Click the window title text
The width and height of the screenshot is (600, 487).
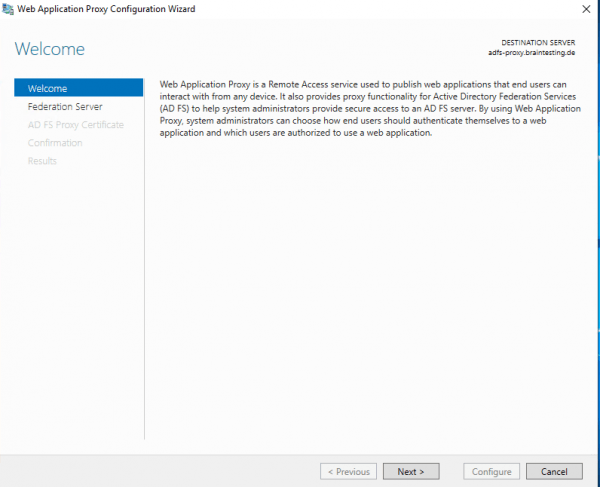pos(106,9)
